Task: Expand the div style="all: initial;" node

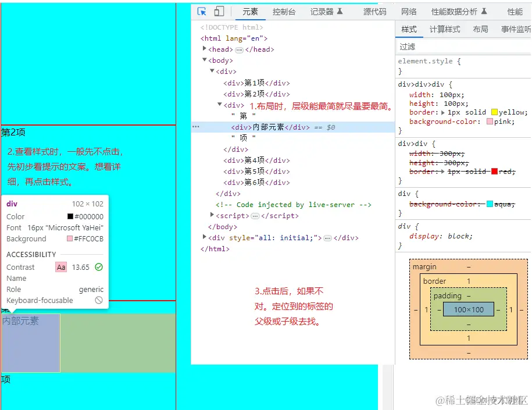Action: (204, 237)
